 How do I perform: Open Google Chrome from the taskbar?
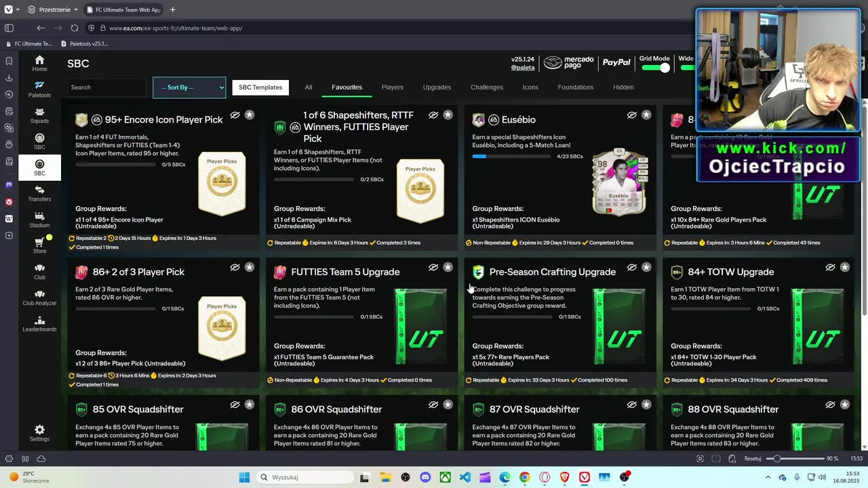tap(524, 477)
